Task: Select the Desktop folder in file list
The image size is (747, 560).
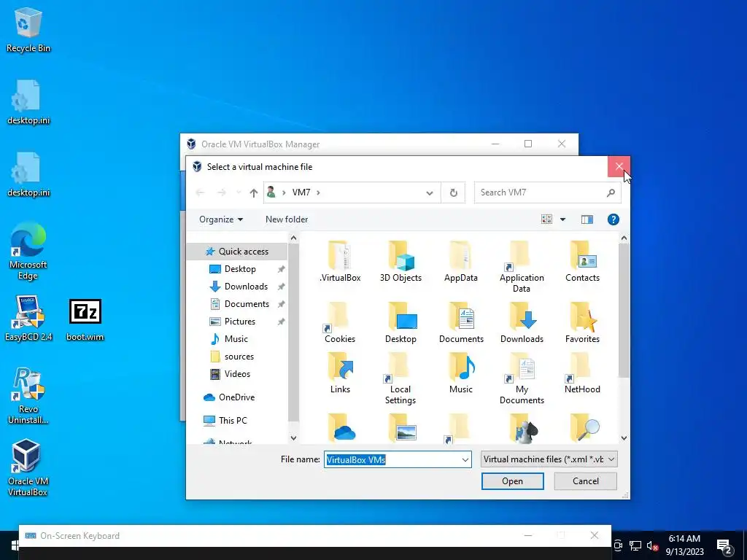Action: (400, 322)
